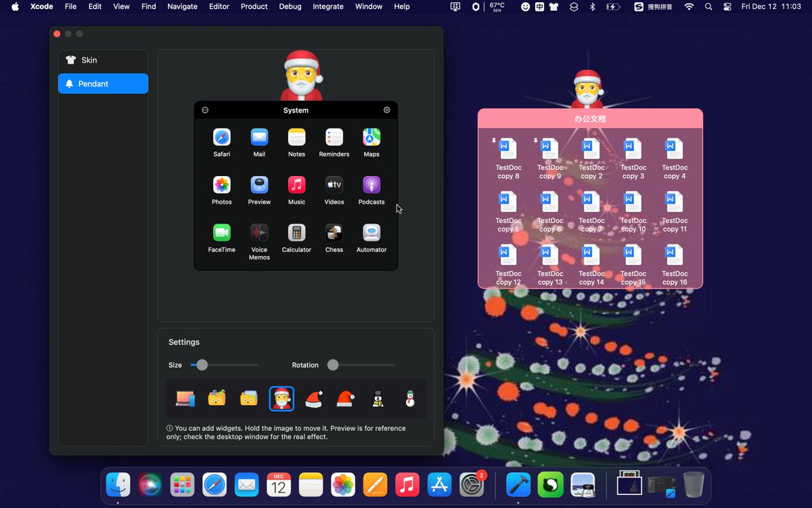Screen dimensions: 812x508
Task: Open Chess in the System widget
Action: pyautogui.click(x=334, y=233)
